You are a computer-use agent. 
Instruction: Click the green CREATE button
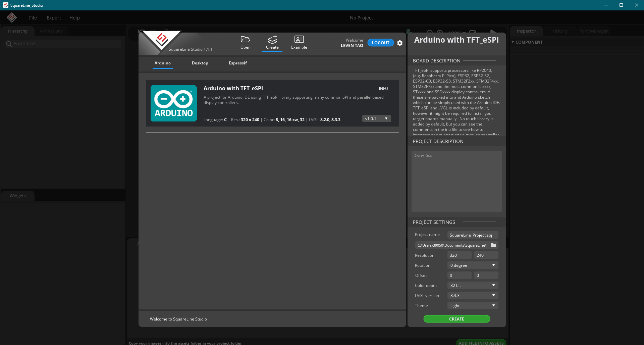pos(457,319)
